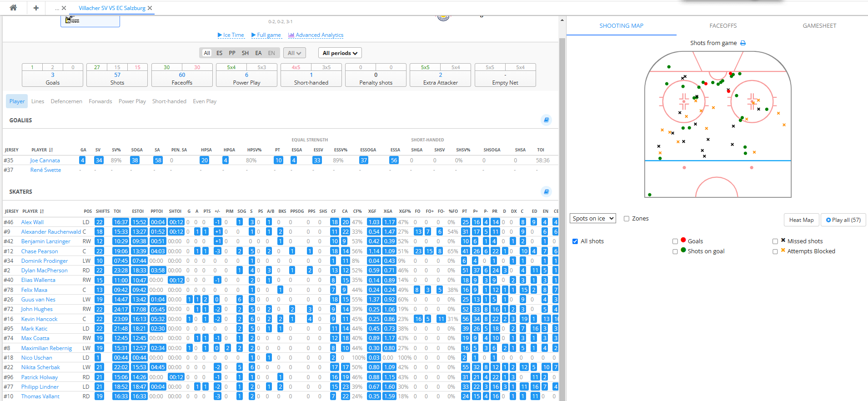Check the Missed shots filter
Screen dimensions: 868x401
click(775, 241)
